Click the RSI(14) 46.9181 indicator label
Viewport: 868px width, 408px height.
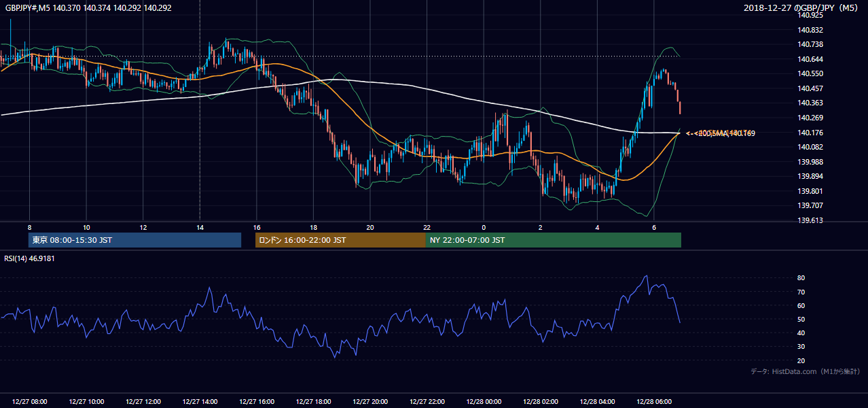click(x=29, y=258)
